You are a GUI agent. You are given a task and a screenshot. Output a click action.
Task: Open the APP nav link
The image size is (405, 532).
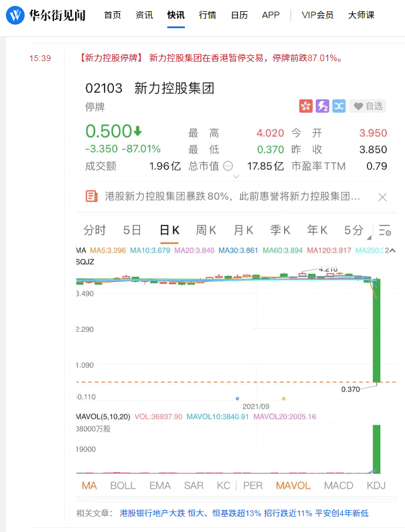point(271,15)
